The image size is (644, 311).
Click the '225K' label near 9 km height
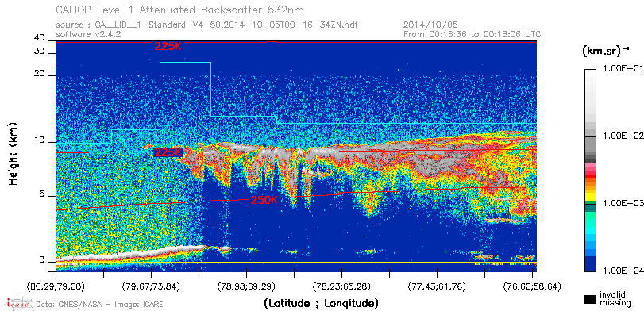tap(168, 152)
